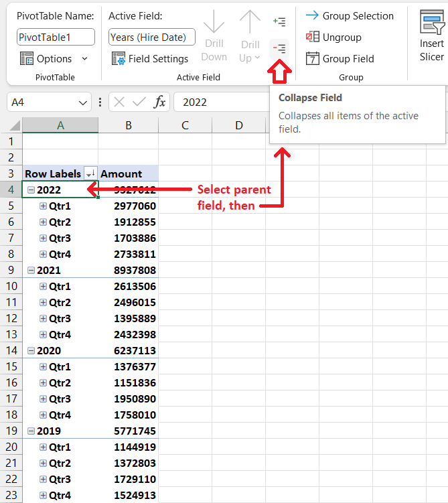The image size is (448, 503).
Task: Click cell with value 6237113
Action: click(x=129, y=350)
